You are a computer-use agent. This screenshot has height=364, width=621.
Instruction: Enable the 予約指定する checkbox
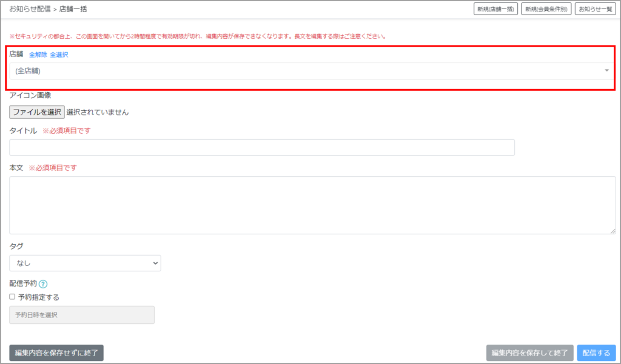point(13,297)
